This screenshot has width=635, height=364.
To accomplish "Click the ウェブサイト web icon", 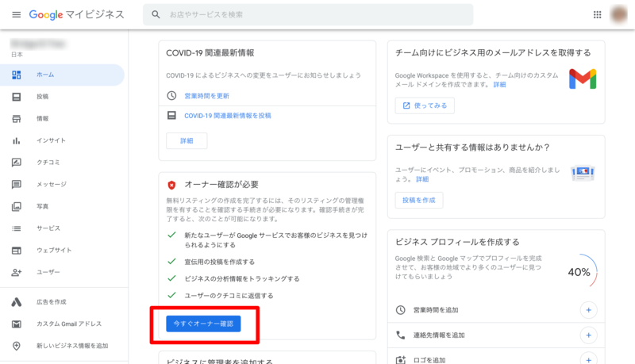I will coord(16,251).
